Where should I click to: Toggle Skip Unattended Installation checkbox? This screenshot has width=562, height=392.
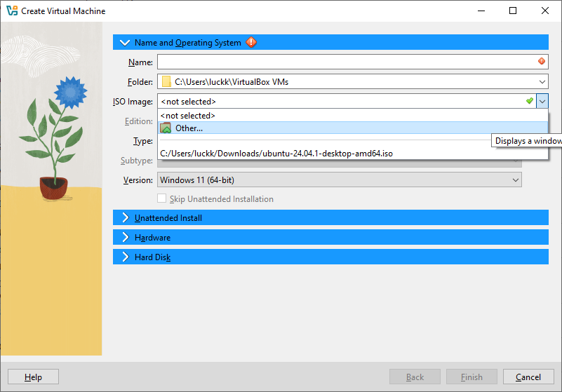163,199
